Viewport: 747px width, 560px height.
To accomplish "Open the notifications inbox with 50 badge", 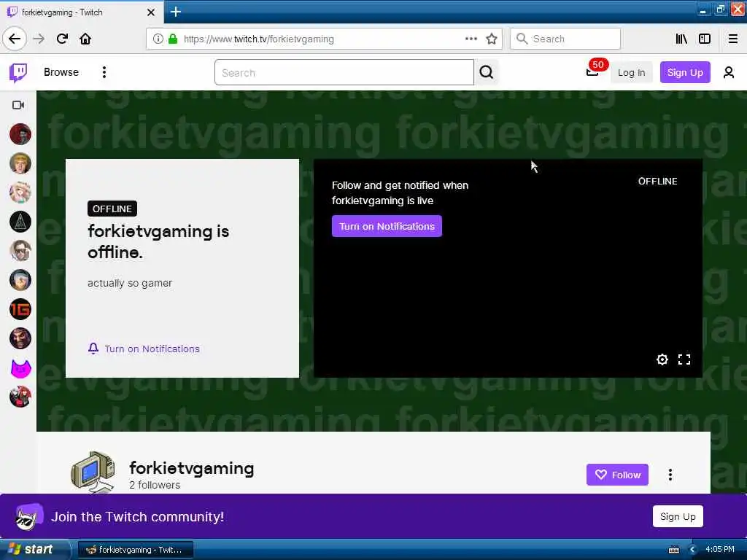I will (593, 71).
